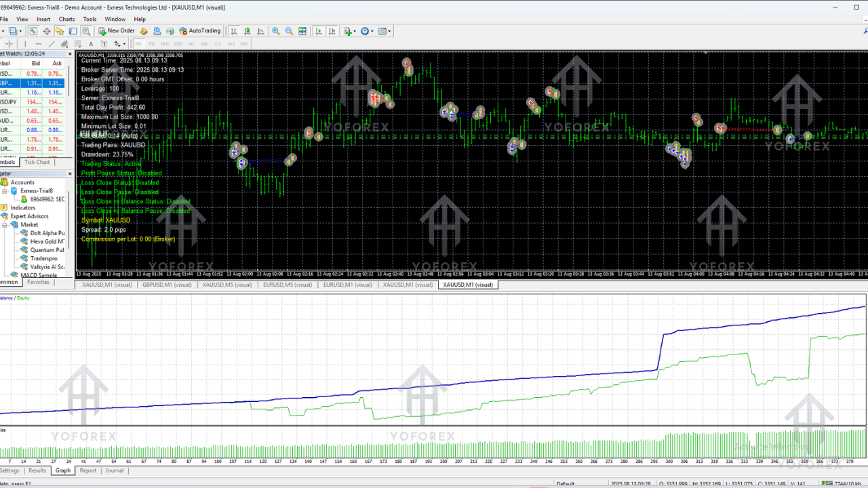Switch to the GBPUSD,M1 chart tab

coord(167,285)
